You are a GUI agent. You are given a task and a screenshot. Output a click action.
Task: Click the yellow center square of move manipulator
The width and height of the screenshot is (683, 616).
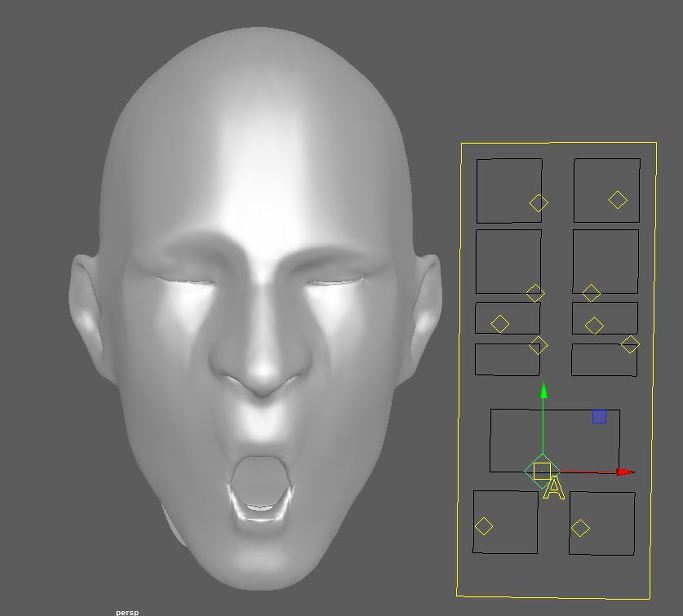click(x=542, y=472)
